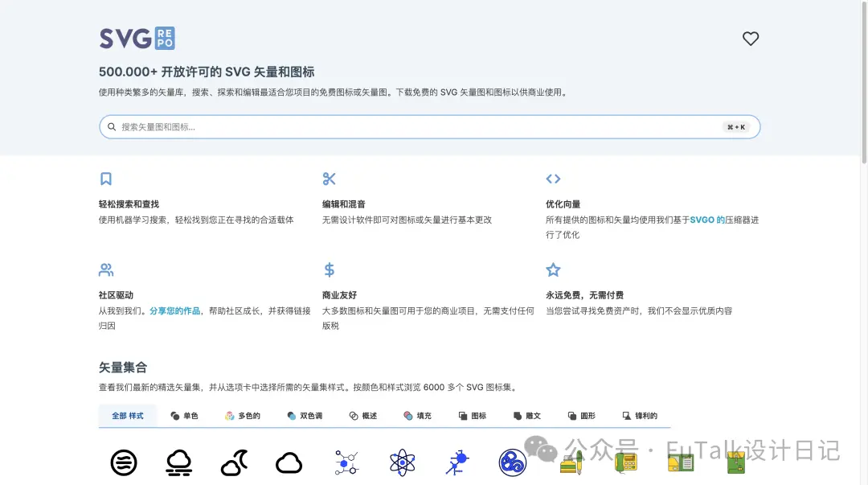The width and height of the screenshot is (868, 485).
Task: Open the plain cloud outline icon set
Action: pyautogui.click(x=289, y=462)
